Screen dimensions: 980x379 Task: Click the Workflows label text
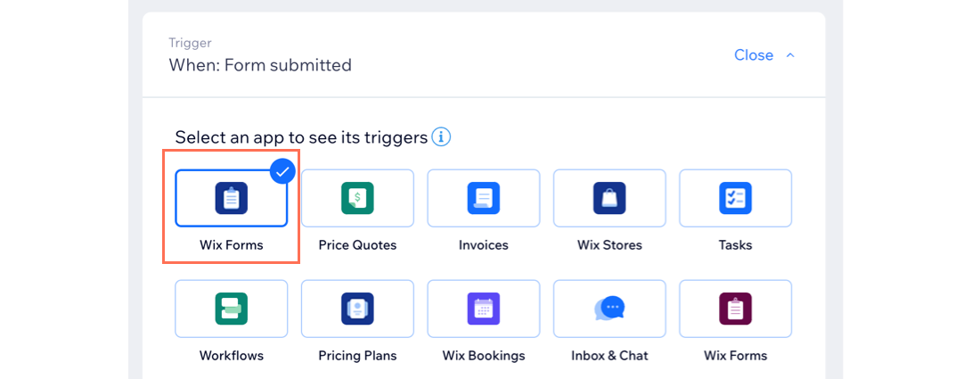232,356
